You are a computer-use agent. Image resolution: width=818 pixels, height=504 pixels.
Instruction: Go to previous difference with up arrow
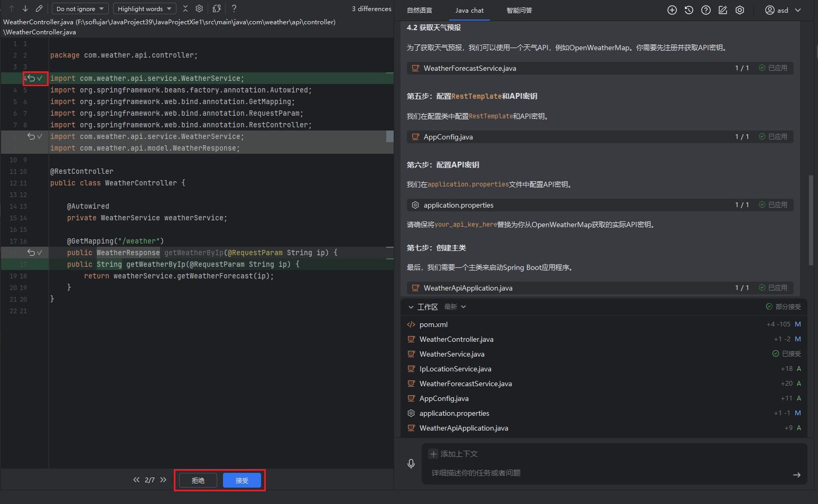(12, 8)
